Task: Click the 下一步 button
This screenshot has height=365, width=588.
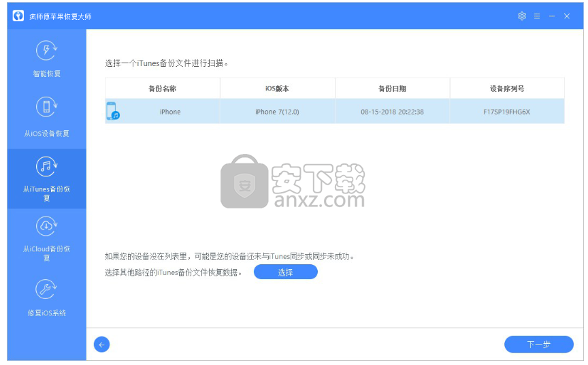Action: (x=538, y=345)
